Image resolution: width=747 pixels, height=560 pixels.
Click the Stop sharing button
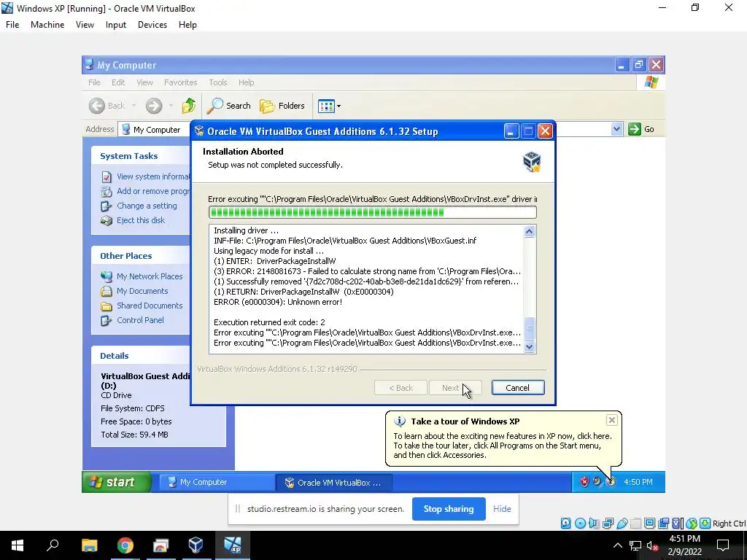[449, 509]
